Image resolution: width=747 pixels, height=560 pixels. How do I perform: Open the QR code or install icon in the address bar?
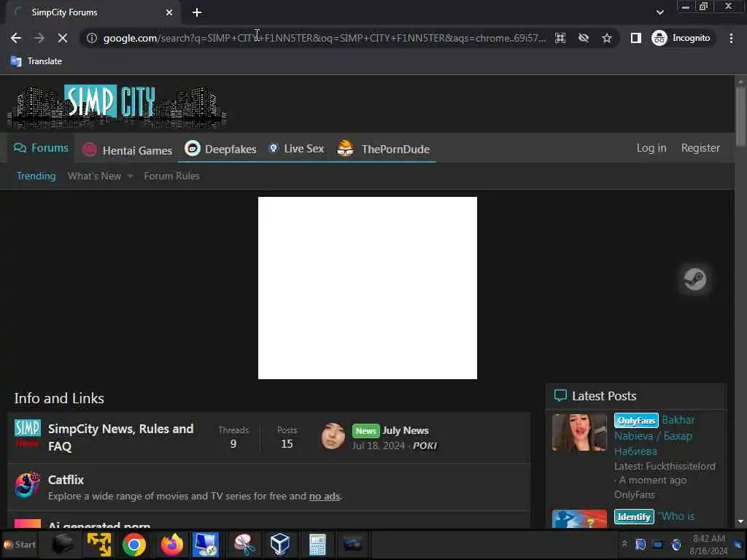coord(560,38)
